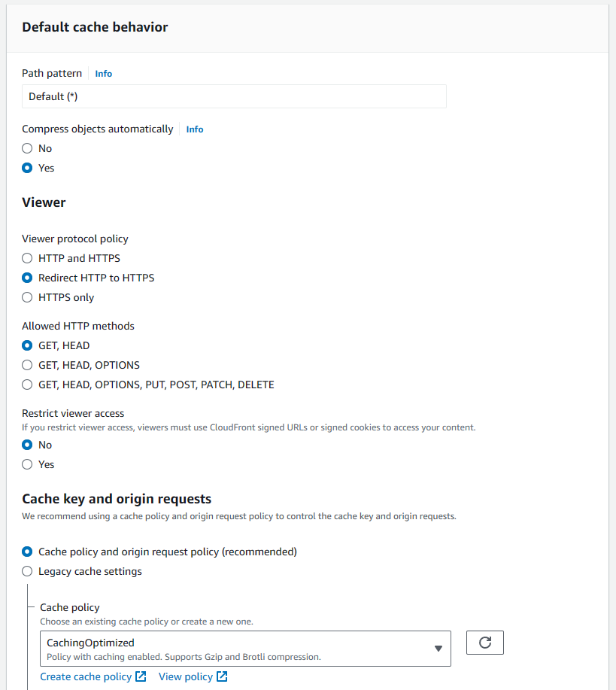Select No for Compress objects automatically
This screenshot has width=616, height=690.
(26, 148)
